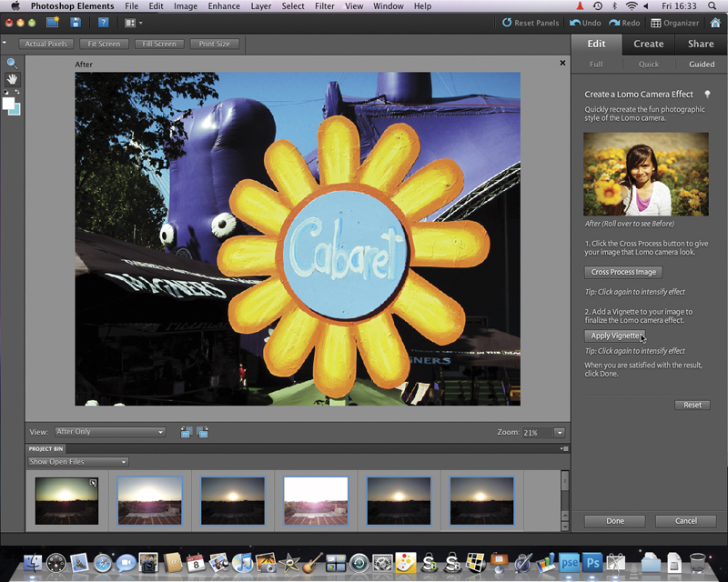Image resolution: width=728 pixels, height=582 pixels.
Task: Open the View mode After Only dropdown
Action: pyautogui.click(x=110, y=432)
